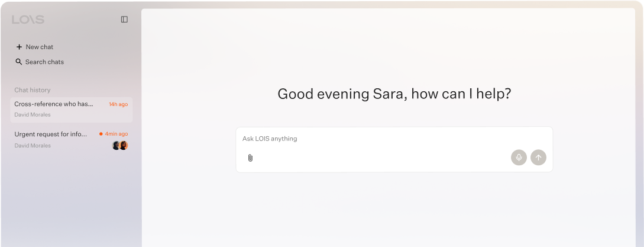Click the "4min ago" timestamp
This screenshot has height=247, width=644.
pos(116,134)
